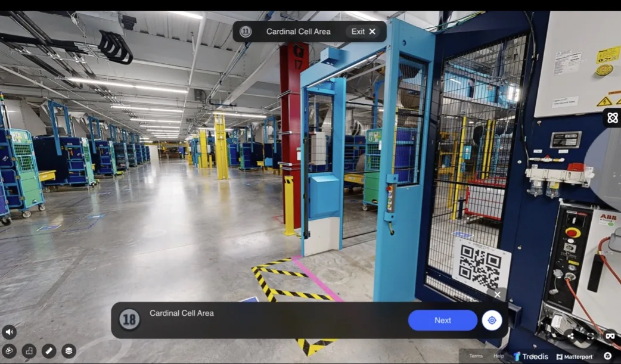Click the 'Cardinal Cell Area' title in top bar

point(298,32)
